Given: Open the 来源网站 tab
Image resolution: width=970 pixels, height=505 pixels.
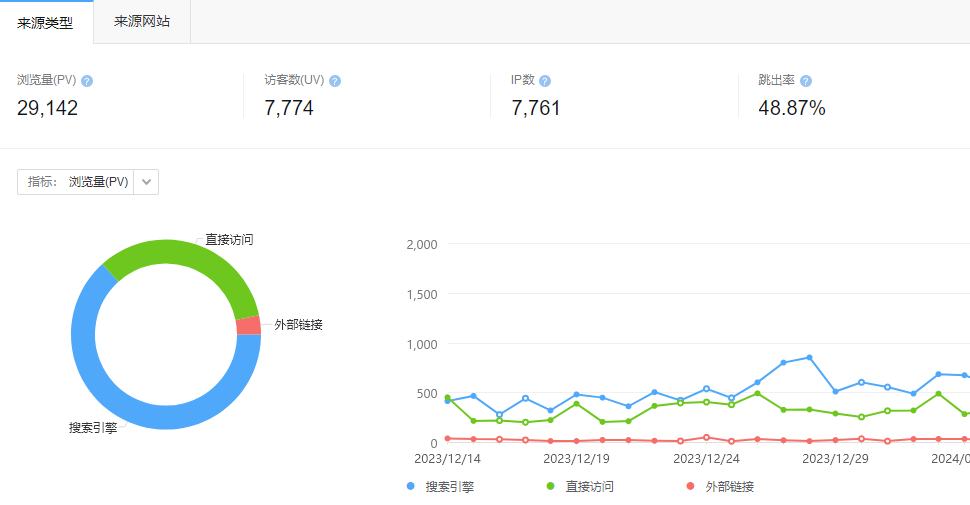Looking at the screenshot, I should tap(142, 22).
